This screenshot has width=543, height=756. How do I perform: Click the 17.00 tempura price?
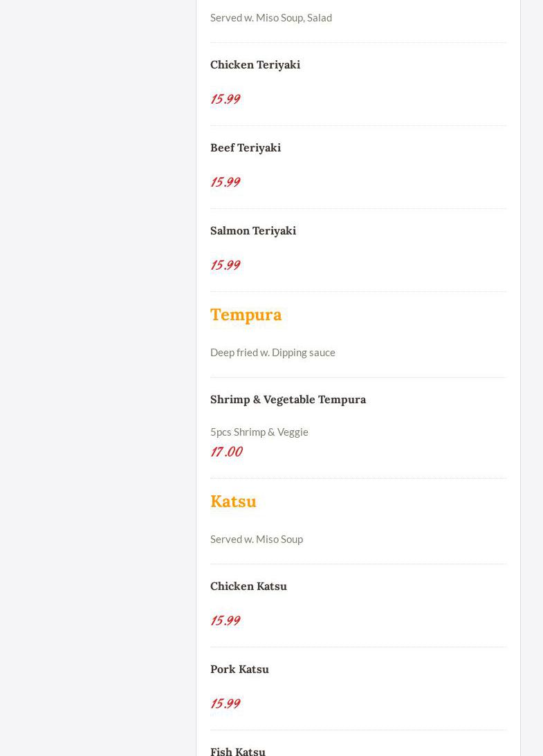point(226,452)
